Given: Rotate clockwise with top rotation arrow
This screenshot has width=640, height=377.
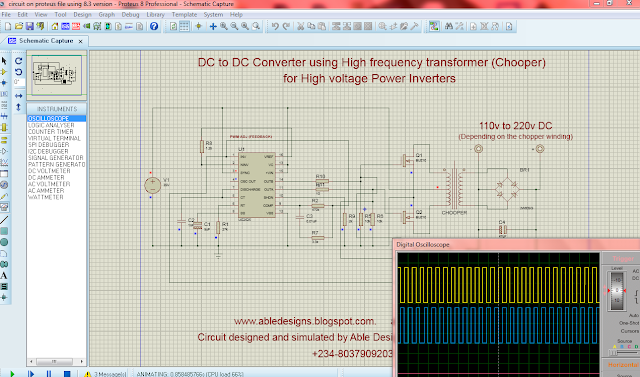Looking at the screenshot, I should [x=18, y=61].
